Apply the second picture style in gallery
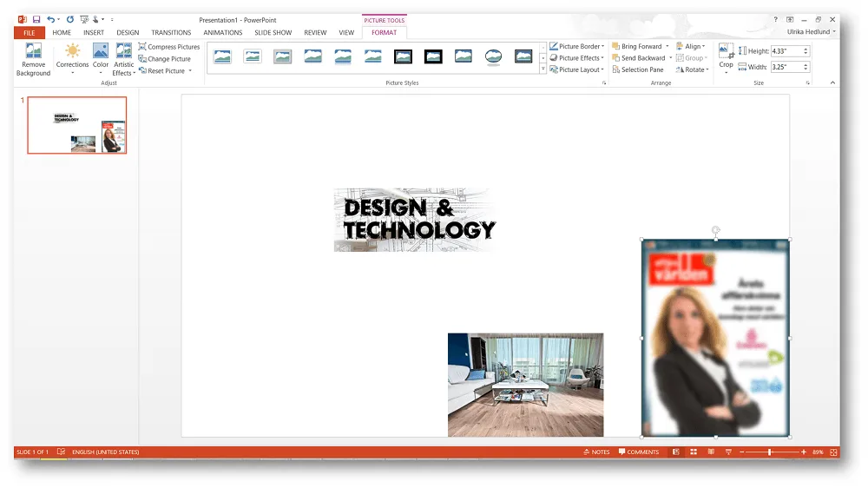This screenshot has height=488, width=868. click(x=253, y=56)
